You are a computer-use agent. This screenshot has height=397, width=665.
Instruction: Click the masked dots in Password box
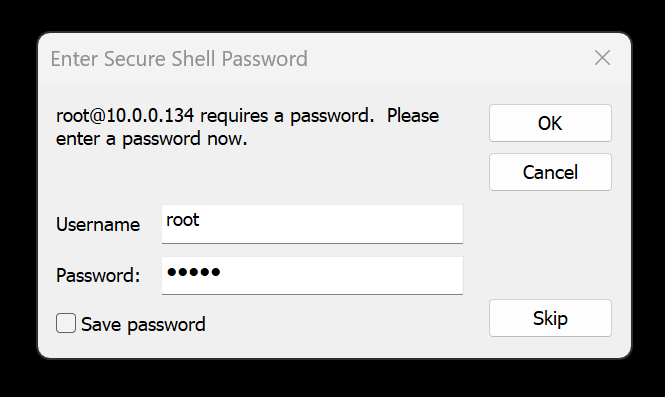(x=194, y=272)
